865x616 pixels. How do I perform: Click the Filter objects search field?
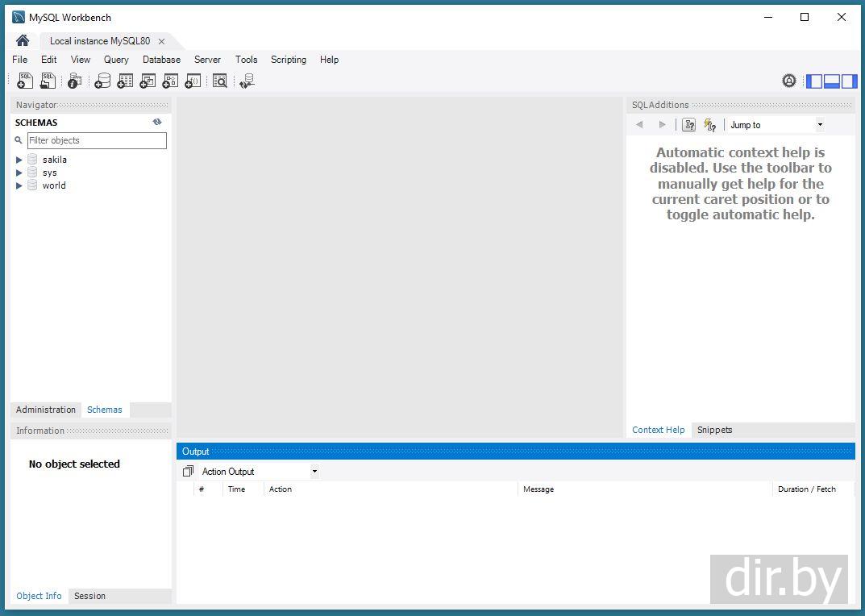coord(97,140)
